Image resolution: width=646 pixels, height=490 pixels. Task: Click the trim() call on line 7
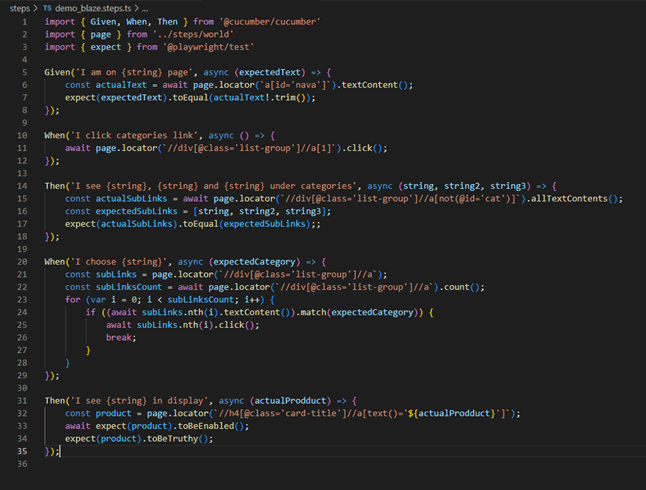[291, 98]
